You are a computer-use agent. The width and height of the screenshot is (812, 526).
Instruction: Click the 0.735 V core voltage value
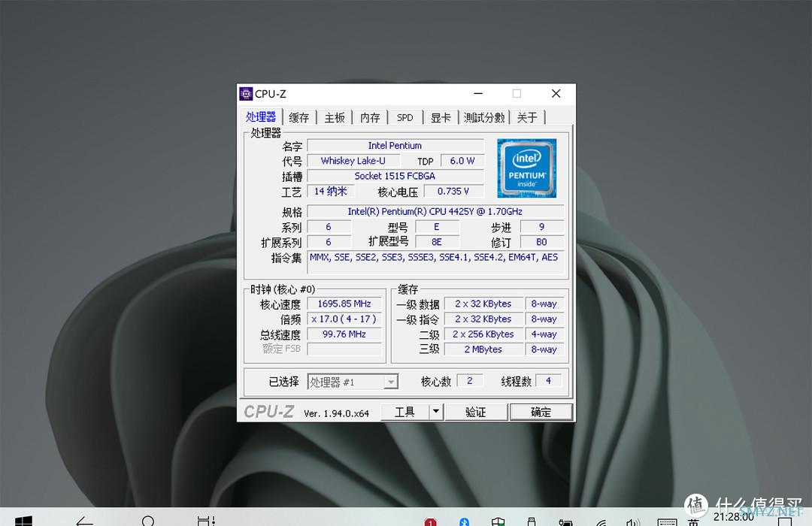(453, 191)
